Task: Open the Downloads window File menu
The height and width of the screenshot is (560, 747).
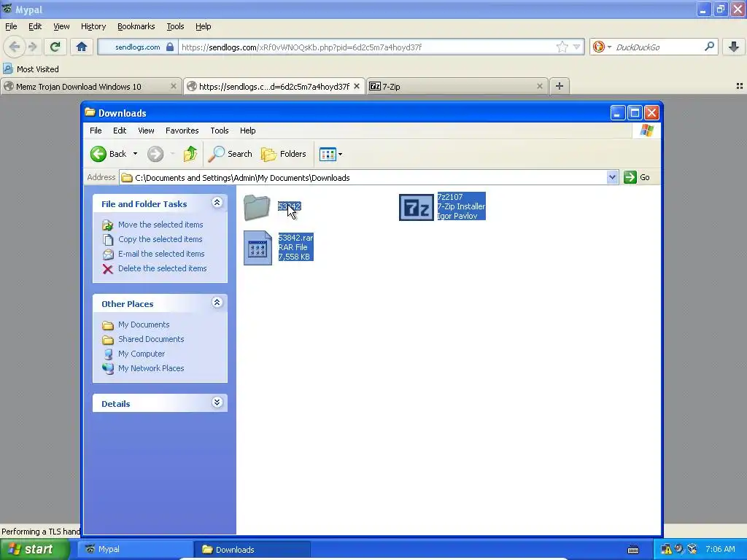Action: pyautogui.click(x=96, y=131)
